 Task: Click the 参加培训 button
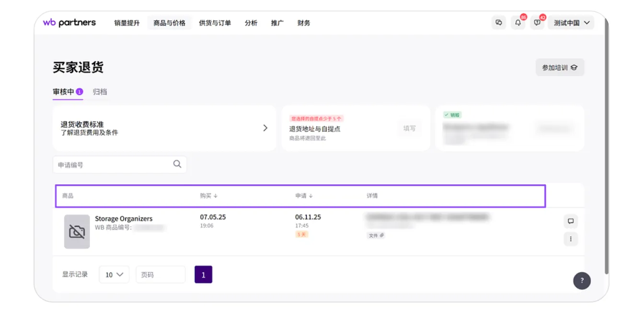560,67
